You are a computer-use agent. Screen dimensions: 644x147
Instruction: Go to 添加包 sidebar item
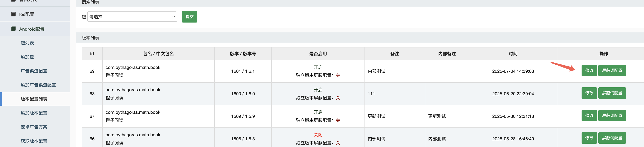click(27, 57)
